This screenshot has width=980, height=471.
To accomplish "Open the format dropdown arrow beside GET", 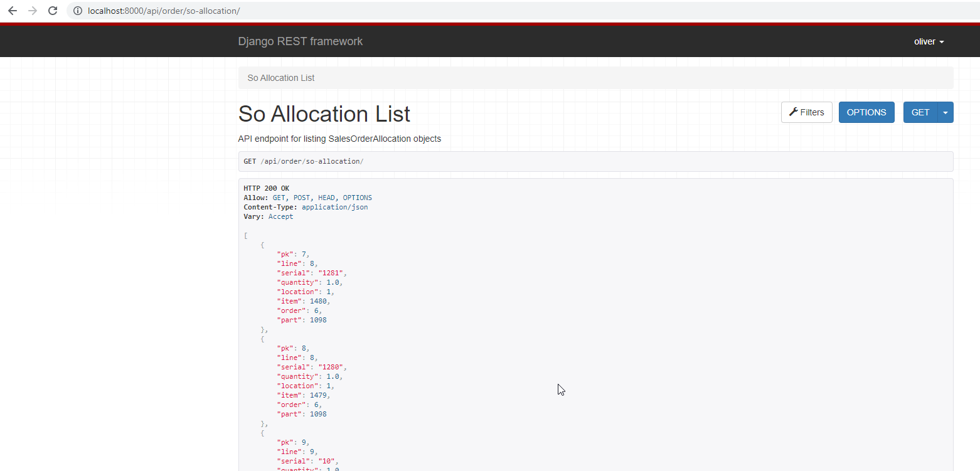I will tap(945, 112).
